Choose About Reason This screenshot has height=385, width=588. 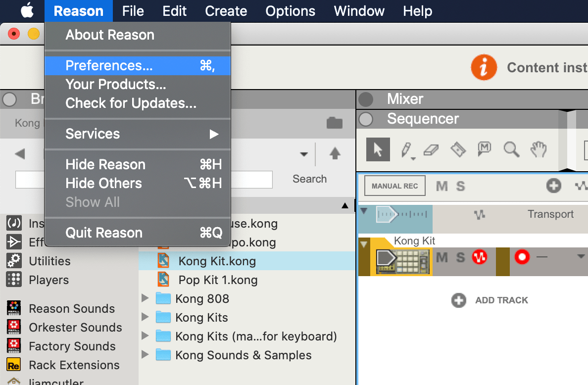138,35
